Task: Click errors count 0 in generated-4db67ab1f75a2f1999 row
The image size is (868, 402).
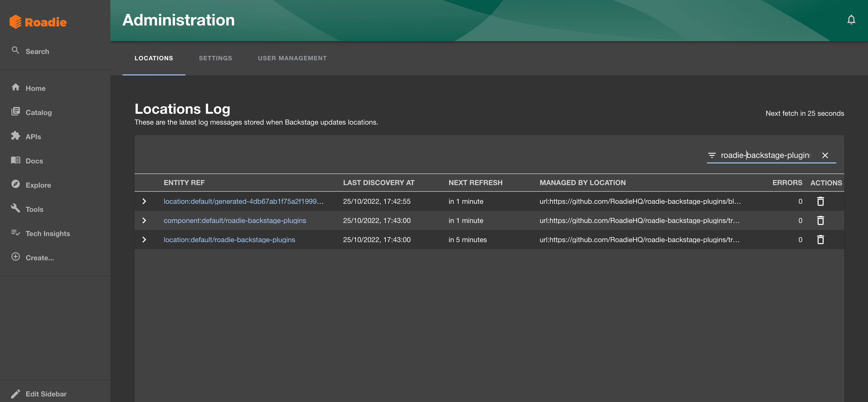Action: click(800, 201)
